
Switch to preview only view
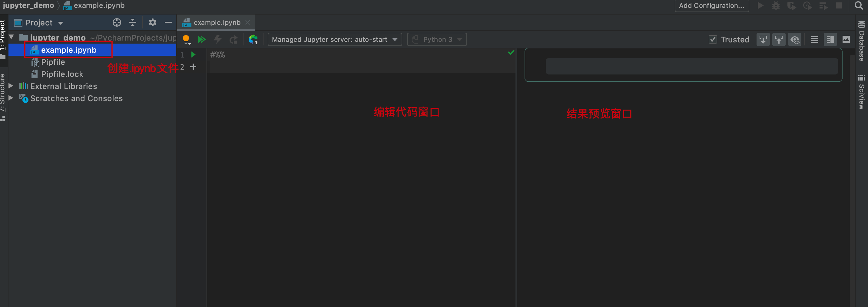(x=846, y=39)
